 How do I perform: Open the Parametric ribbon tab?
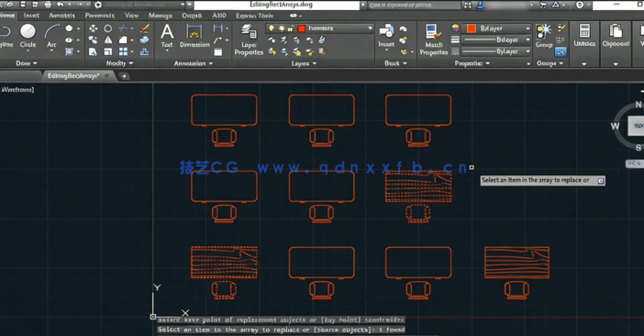click(x=100, y=16)
